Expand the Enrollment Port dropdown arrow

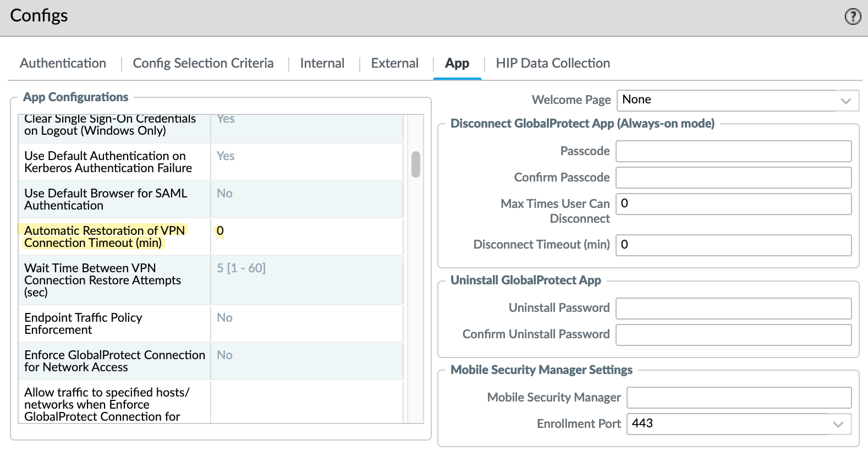click(x=838, y=424)
